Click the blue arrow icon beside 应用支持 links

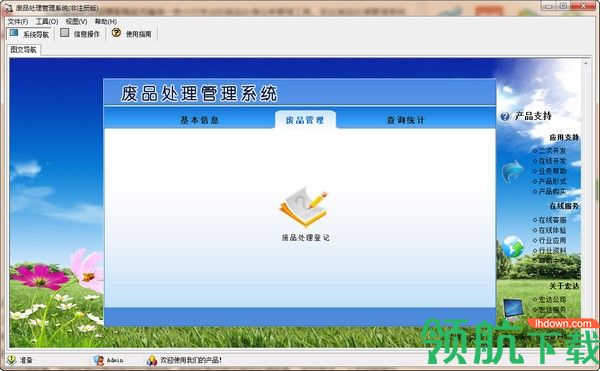click(512, 171)
